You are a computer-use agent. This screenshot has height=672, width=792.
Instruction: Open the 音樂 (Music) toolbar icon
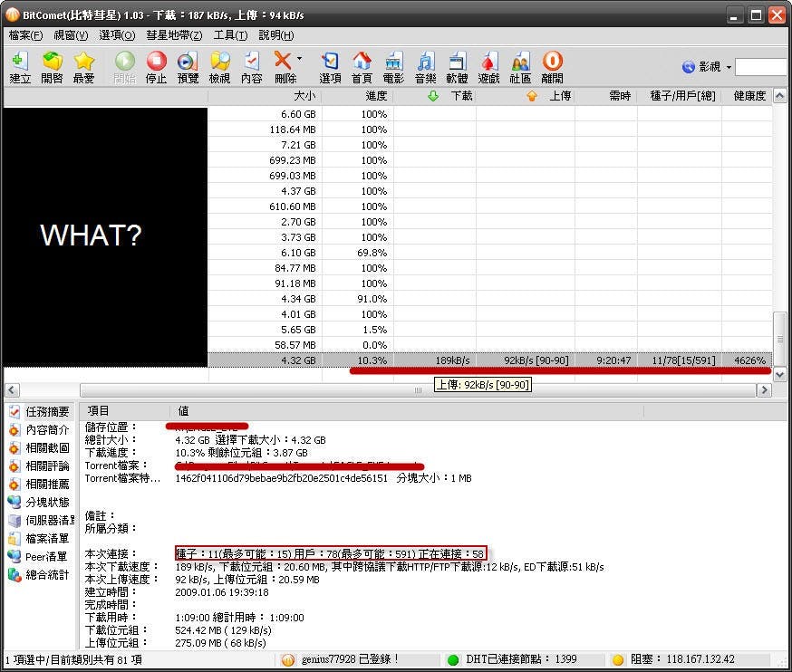point(425,66)
